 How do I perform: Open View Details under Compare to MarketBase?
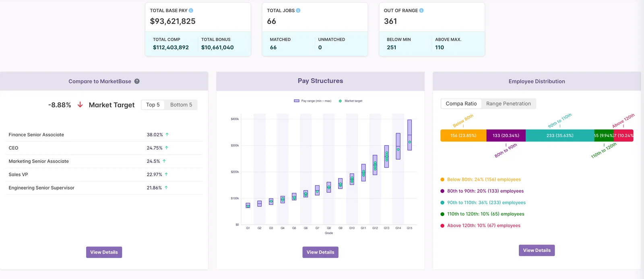tap(104, 252)
